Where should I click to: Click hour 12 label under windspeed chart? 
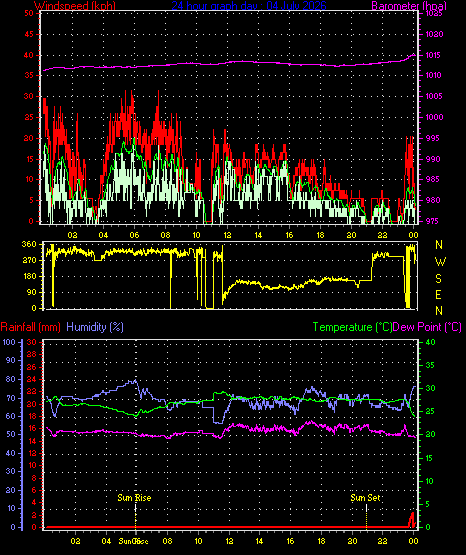(x=227, y=235)
